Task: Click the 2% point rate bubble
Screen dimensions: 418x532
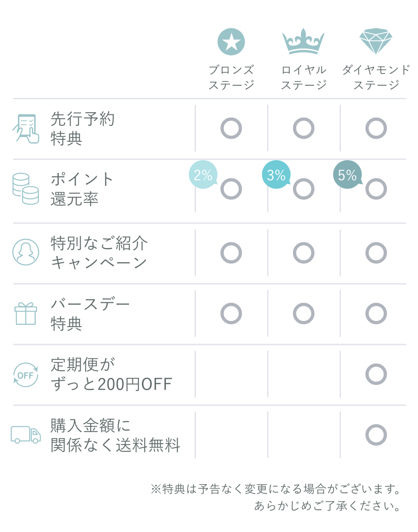Action: click(203, 175)
